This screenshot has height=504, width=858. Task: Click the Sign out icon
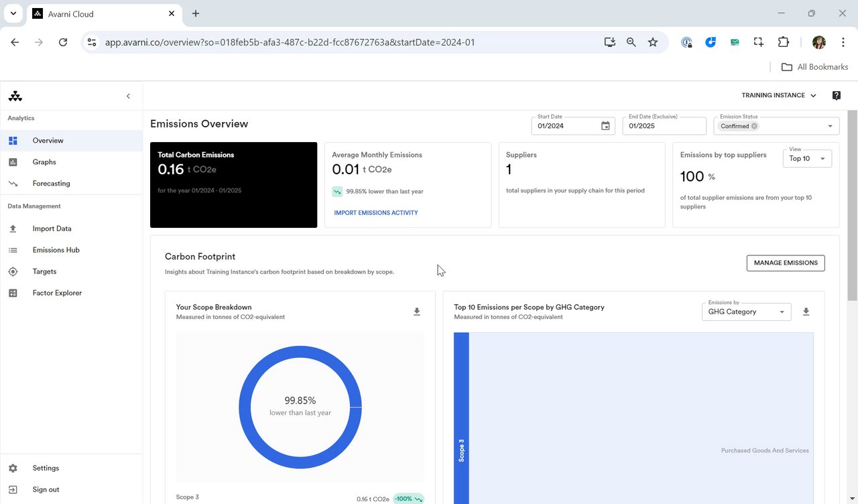point(13,490)
